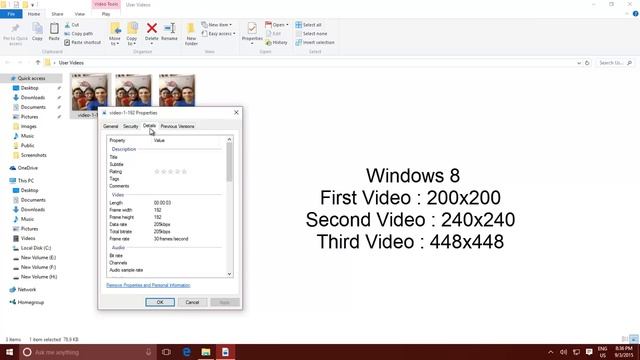Open the Move to menu
The width and height of the screenshot is (640, 360).
(115, 34)
